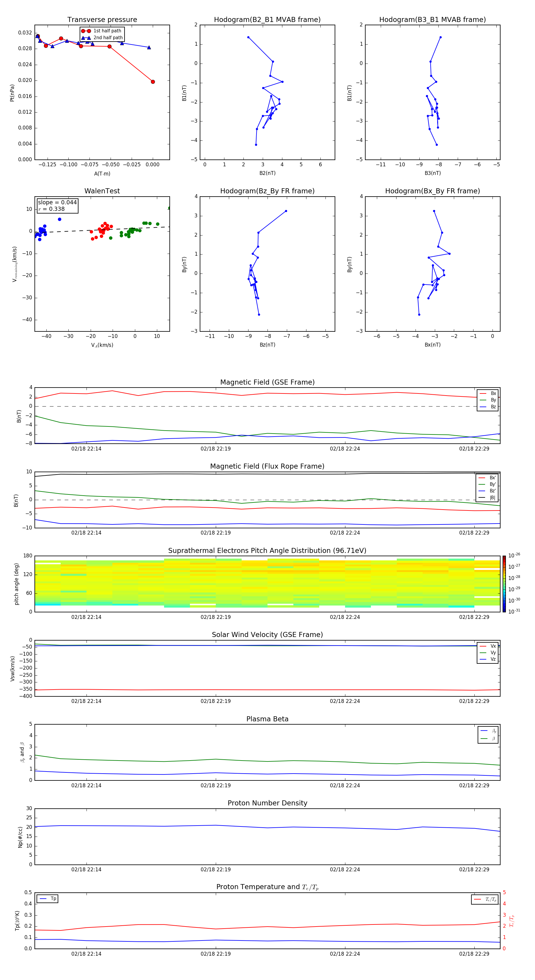The width and height of the screenshot is (535, 980).
Task: Click the B2(nT) x-axis label
Action: [x=267, y=173]
